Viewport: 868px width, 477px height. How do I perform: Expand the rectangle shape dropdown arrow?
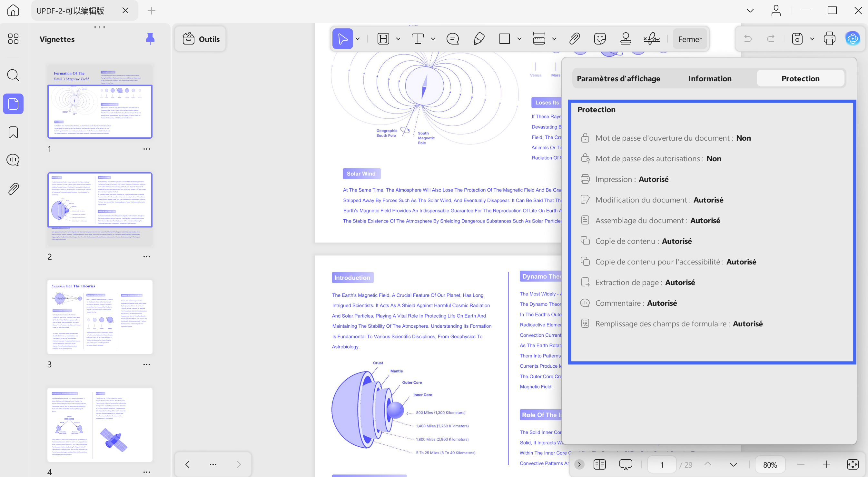(519, 39)
